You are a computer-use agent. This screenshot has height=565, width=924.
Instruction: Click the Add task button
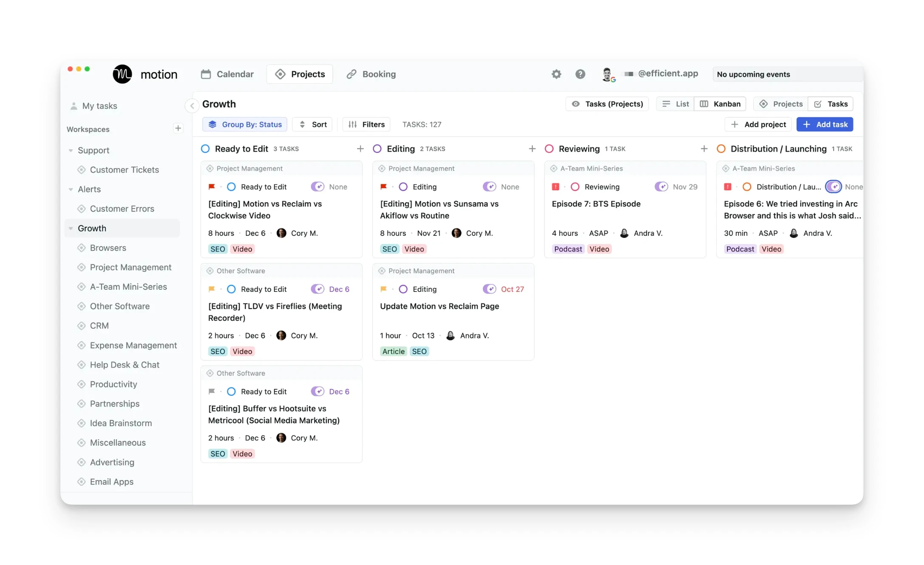click(825, 124)
